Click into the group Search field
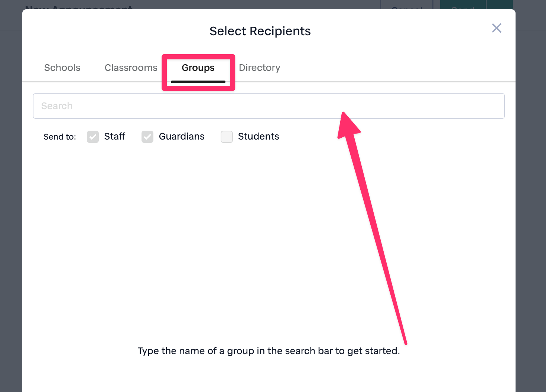This screenshot has width=546, height=392. tap(269, 106)
